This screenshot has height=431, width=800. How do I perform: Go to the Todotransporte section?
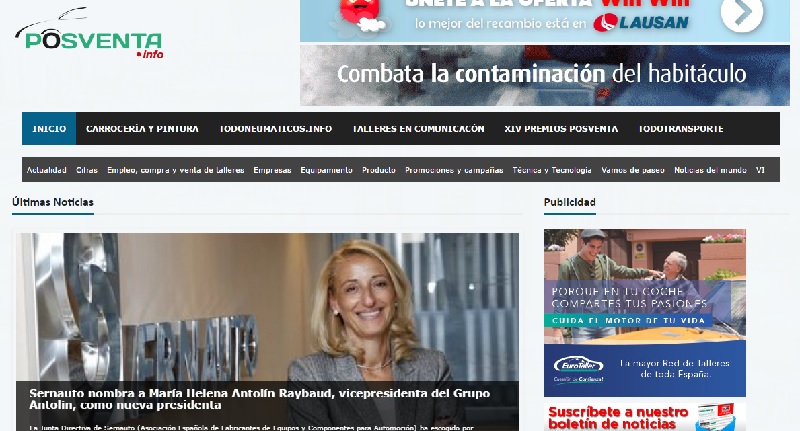(x=681, y=129)
